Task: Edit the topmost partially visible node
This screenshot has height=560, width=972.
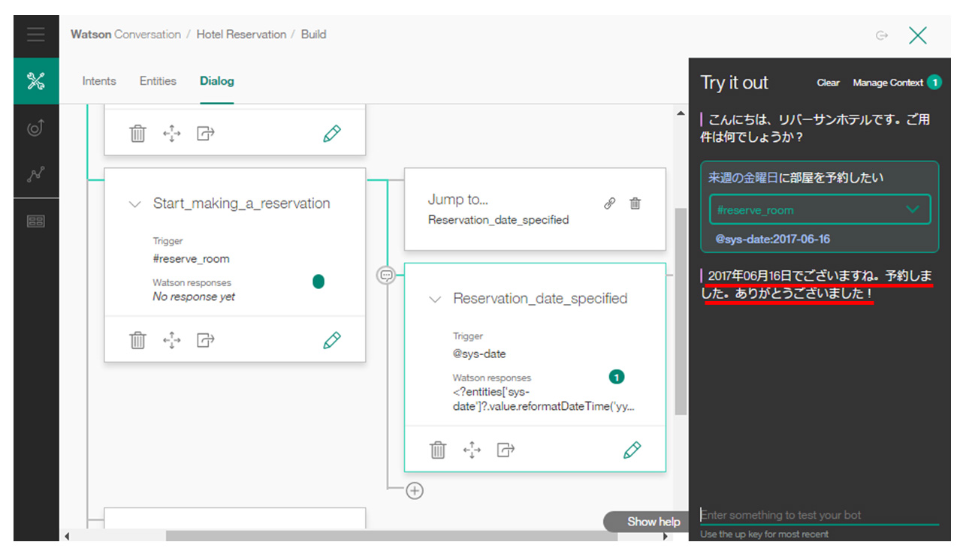Action: [x=331, y=134]
